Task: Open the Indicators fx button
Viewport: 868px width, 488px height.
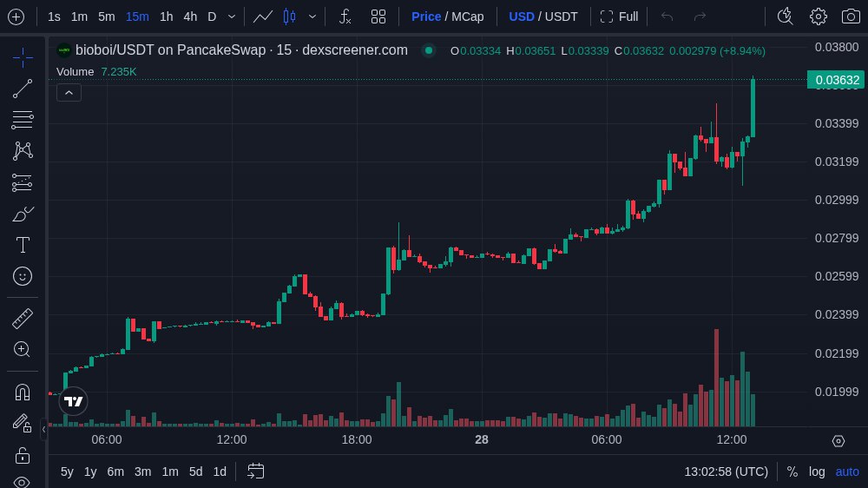Action: [x=345, y=16]
